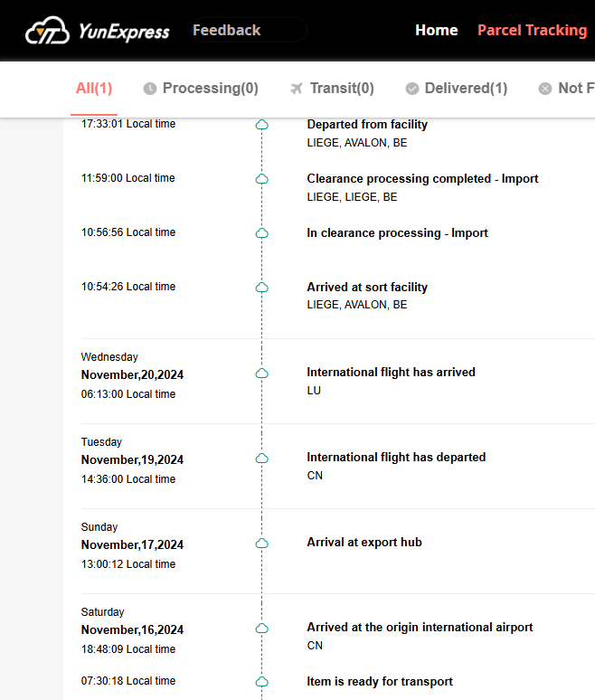Click cloud marker for Arrival at export hub
The height and width of the screenshot is (700, 595).
(x=262, y=543)
